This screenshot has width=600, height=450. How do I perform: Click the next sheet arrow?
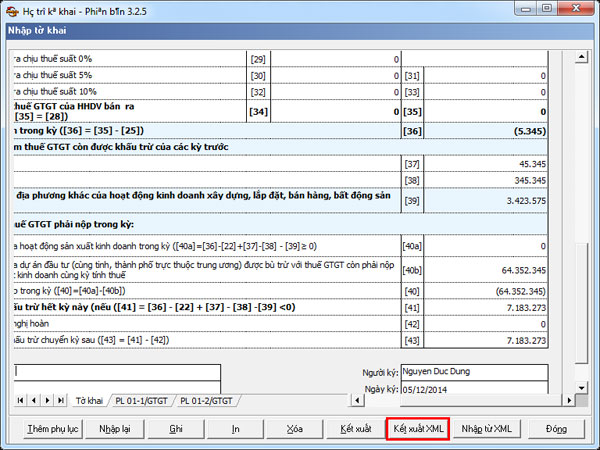coord(47,401)
